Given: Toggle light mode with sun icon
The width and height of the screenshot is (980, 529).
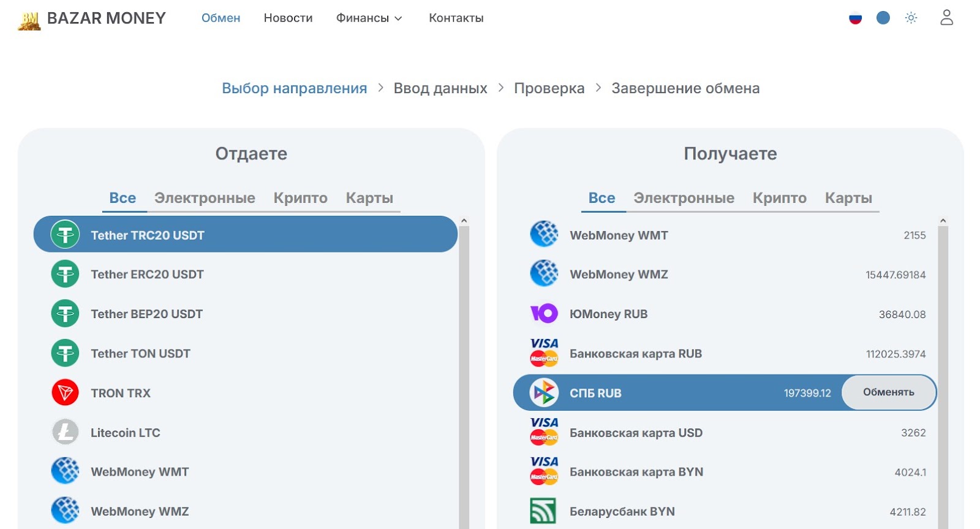Looking at the screenshot, I should [x=911, y=18].
